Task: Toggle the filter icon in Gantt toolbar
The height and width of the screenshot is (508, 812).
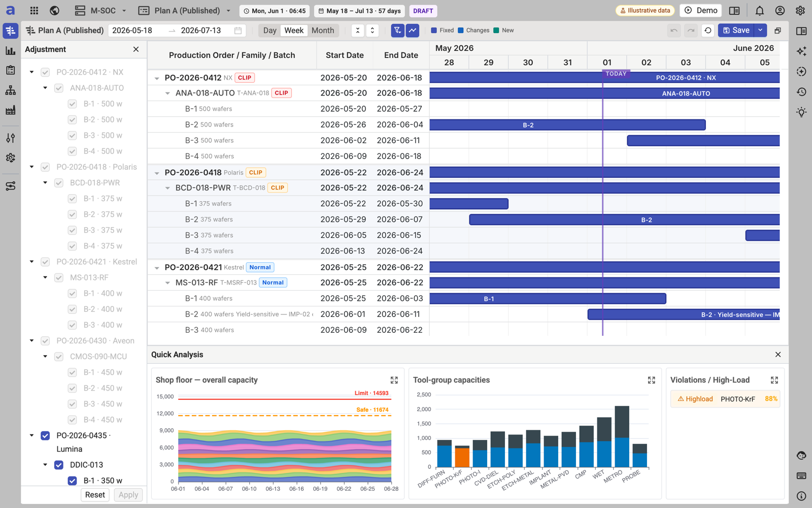Action: click(397, 30)
